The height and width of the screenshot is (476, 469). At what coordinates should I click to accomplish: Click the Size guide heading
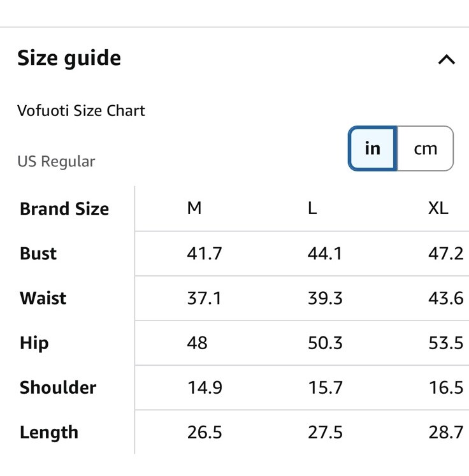(69, 58)
